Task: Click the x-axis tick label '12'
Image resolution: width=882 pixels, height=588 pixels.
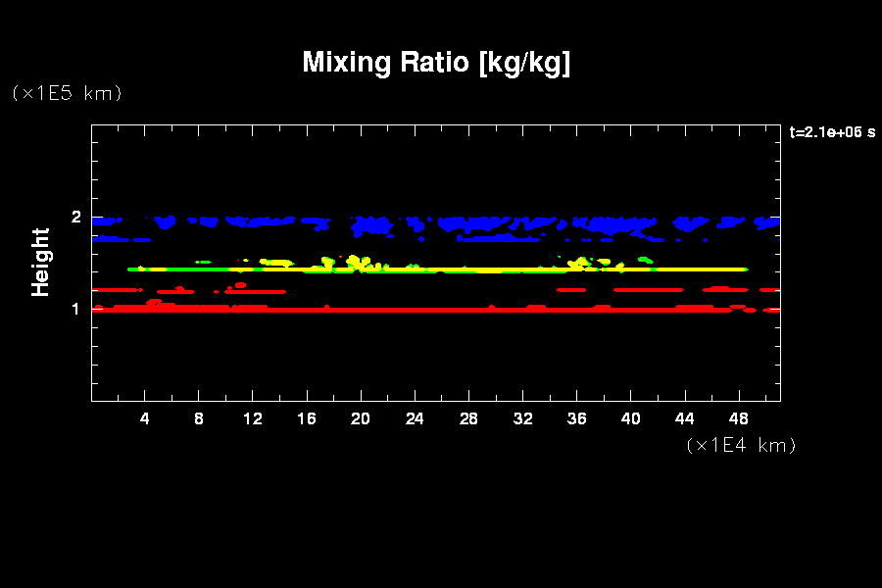Action: tap(253, 419)
